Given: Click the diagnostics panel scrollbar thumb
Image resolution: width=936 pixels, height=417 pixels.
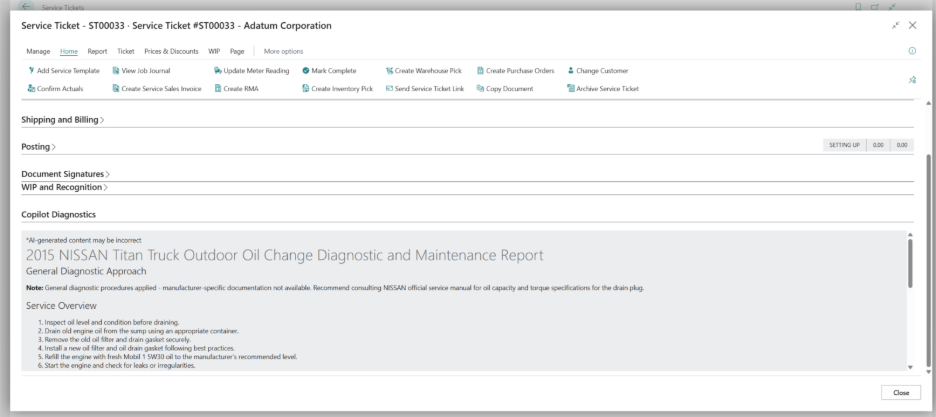Looking at the screenshot, I should 910,263.
